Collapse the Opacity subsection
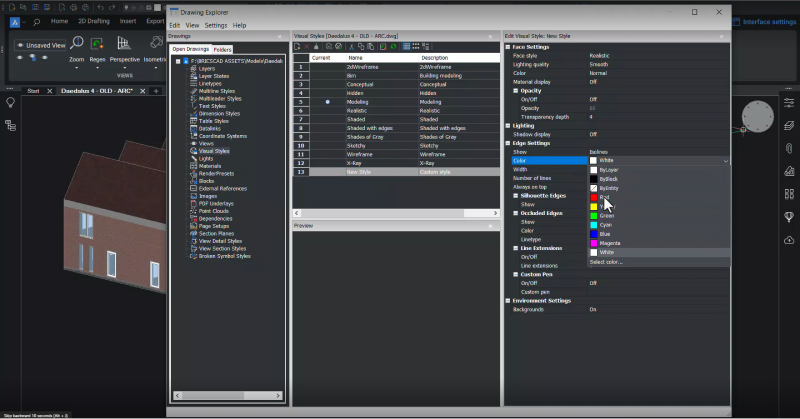This screenshot has height=419, width=800. pos(516,91)
